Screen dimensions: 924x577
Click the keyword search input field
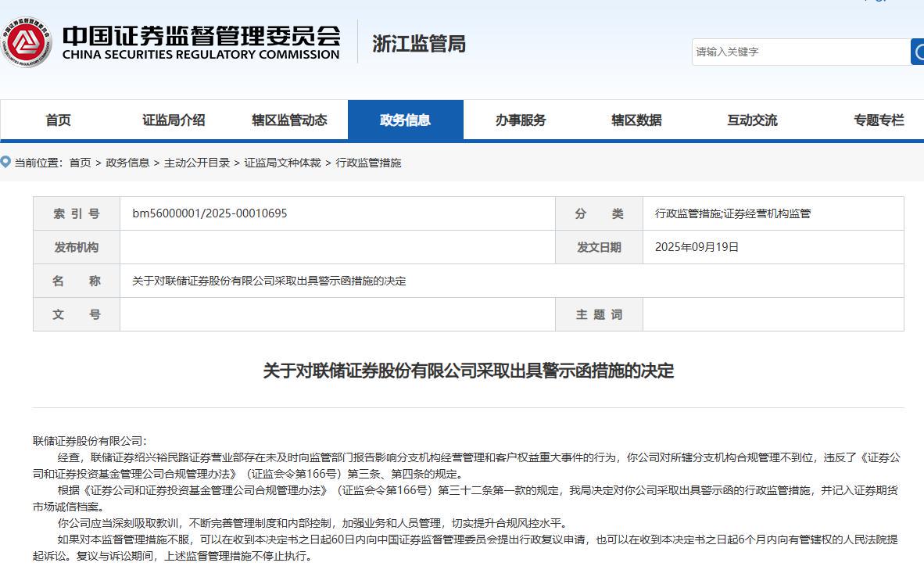800,52
